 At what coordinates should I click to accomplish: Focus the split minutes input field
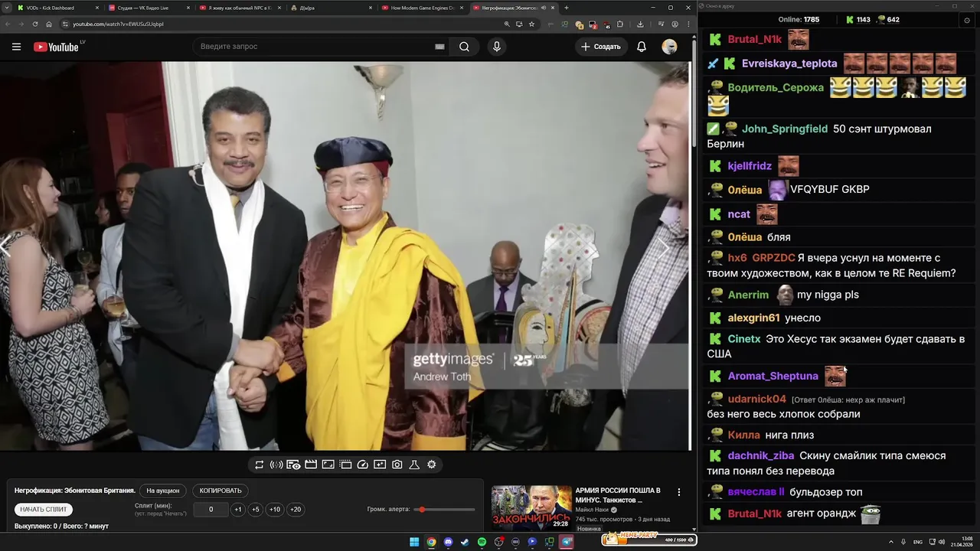pyautogui.click(x=211, y=510)
